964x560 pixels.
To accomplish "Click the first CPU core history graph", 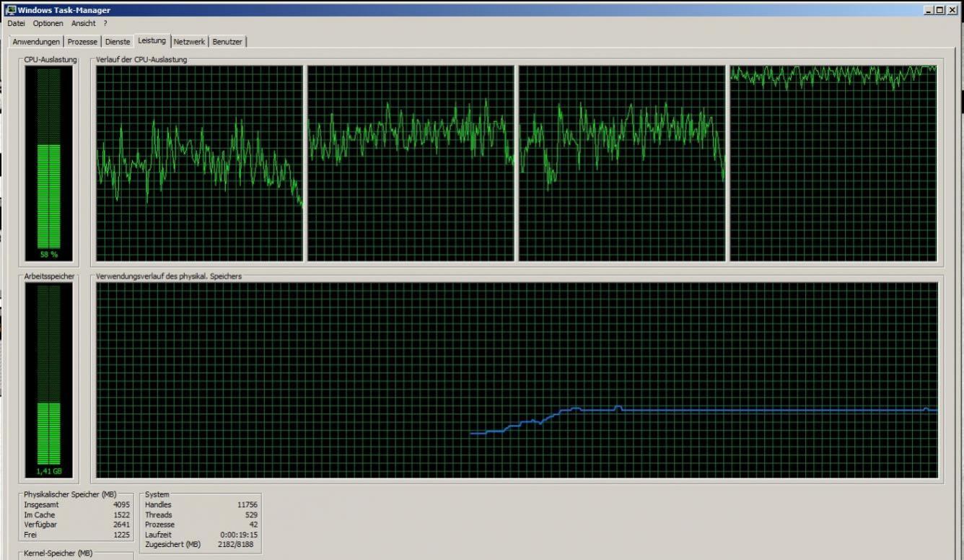I will coord(200,163).
